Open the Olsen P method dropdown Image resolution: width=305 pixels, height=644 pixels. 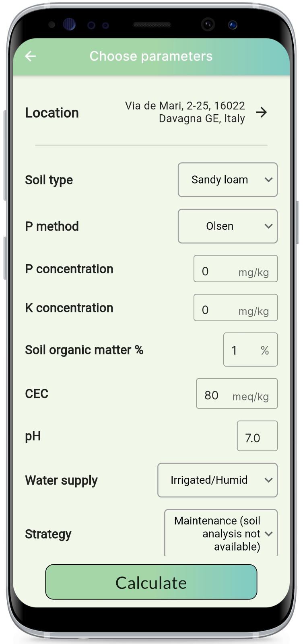point(228,226)
